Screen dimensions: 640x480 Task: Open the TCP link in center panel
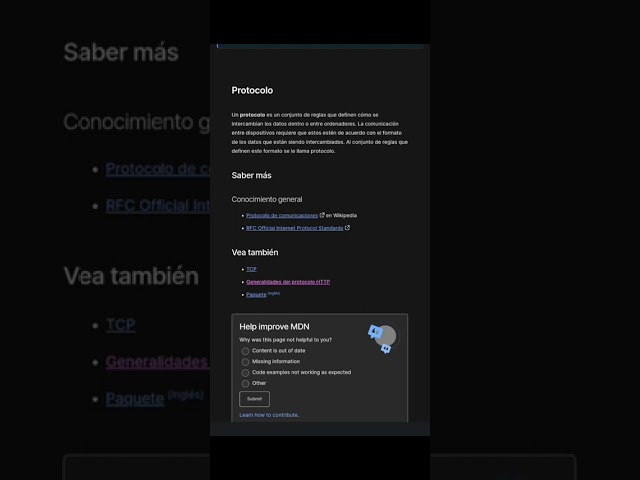click(251, 269)
